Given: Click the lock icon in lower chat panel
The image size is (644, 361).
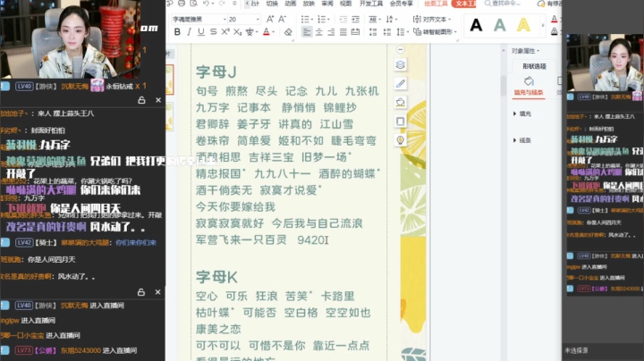Looking at the screenshot, I should [141, 292].
